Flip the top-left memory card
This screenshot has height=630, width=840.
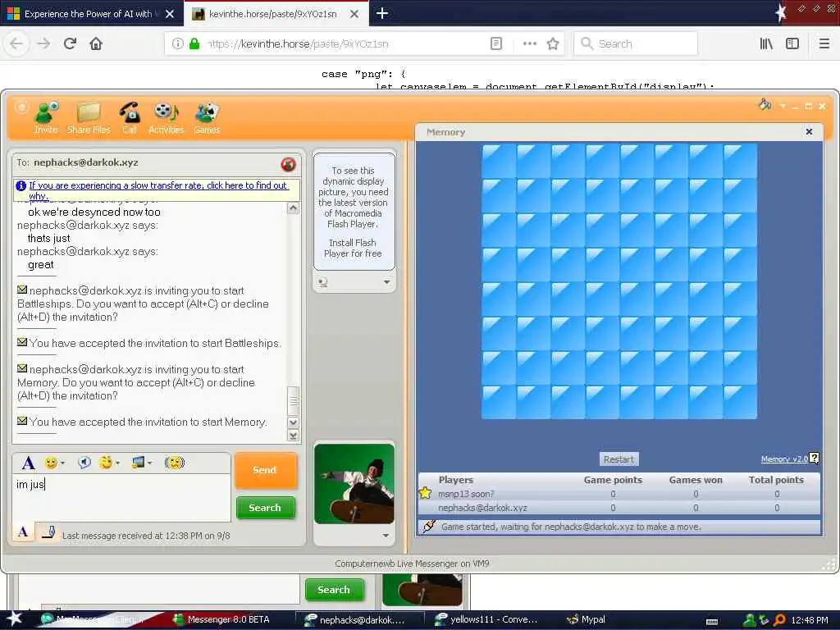499,160
